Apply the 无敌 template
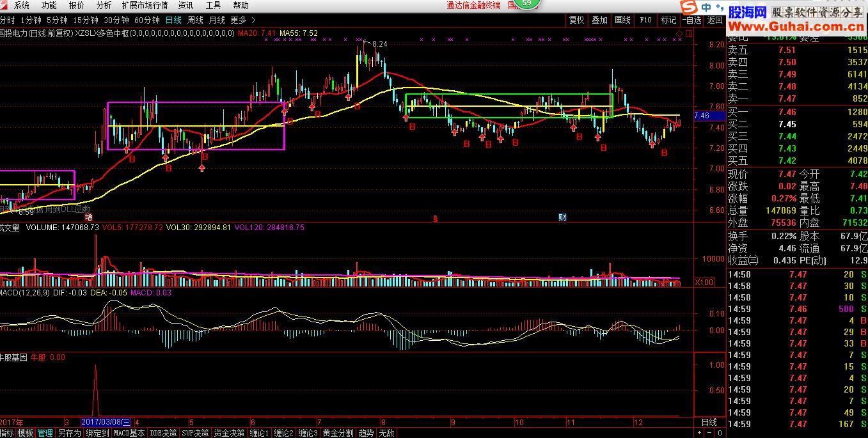868x438 pixels. click(x=386, y=433)
